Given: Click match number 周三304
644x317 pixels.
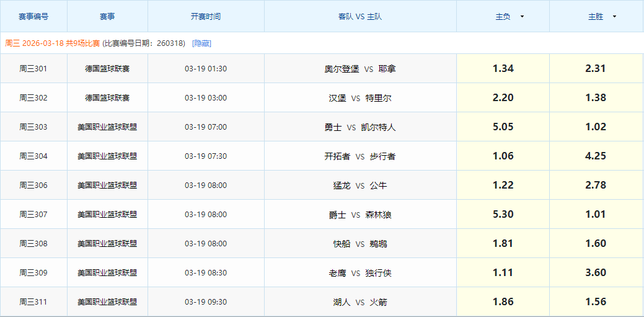Looking at the screenshot, I should point(33,156).
